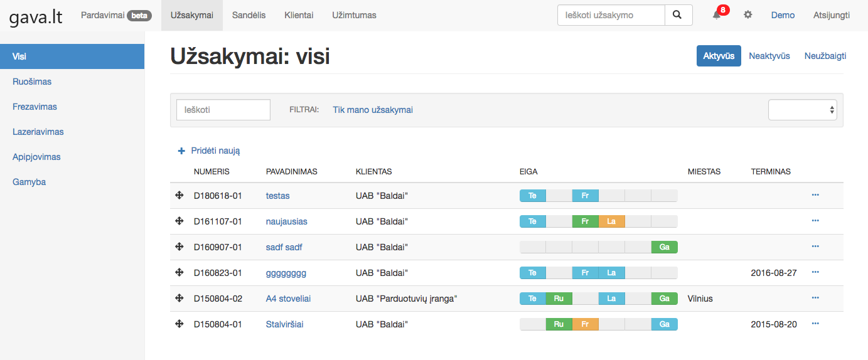Screen dimensions: 868x360
Task: Switch to Neaktyvūs orders filter
Action: [x=769, y=56]
